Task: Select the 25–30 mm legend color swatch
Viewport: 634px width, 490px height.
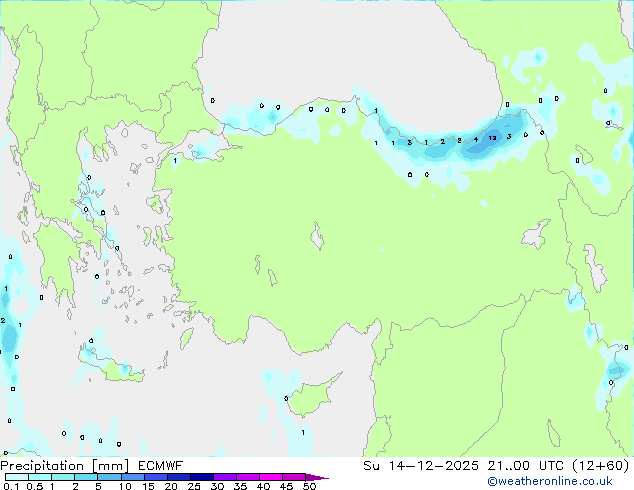Action: point(202,477)
